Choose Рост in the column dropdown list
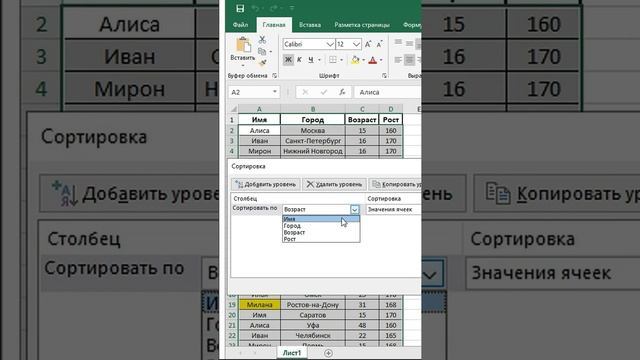640x360 pixels. pos(321,239)
